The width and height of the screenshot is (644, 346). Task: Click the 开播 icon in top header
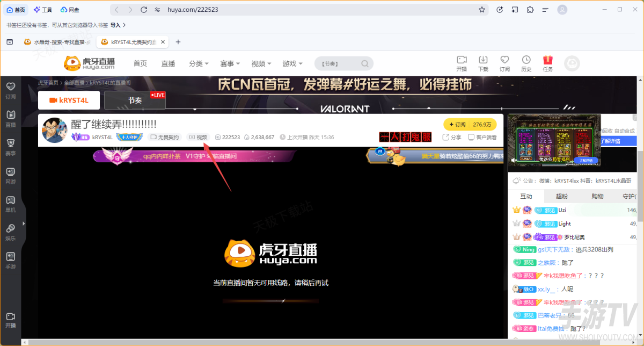(462, 63)
